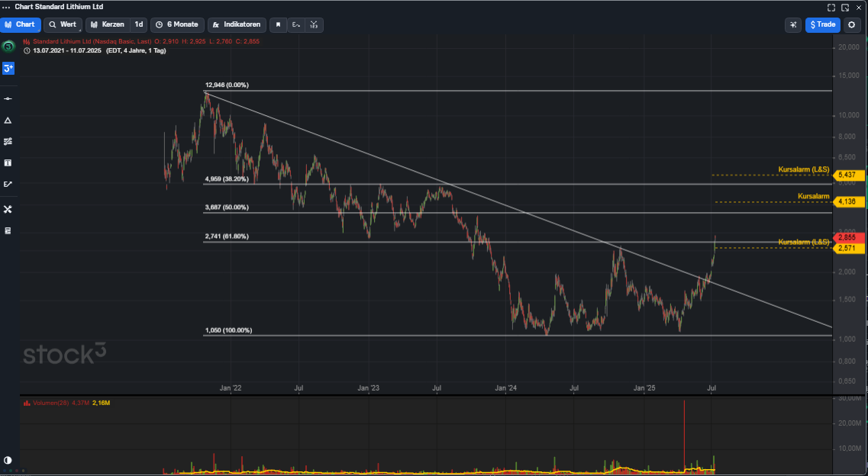Screen dimensions: 868x476
Task: Select the triangle shape tool in sidebar
Action: click(8, 121)
